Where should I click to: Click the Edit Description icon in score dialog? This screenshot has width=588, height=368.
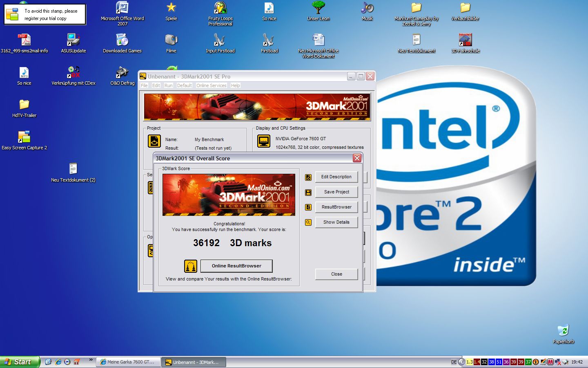click(308, 177)
